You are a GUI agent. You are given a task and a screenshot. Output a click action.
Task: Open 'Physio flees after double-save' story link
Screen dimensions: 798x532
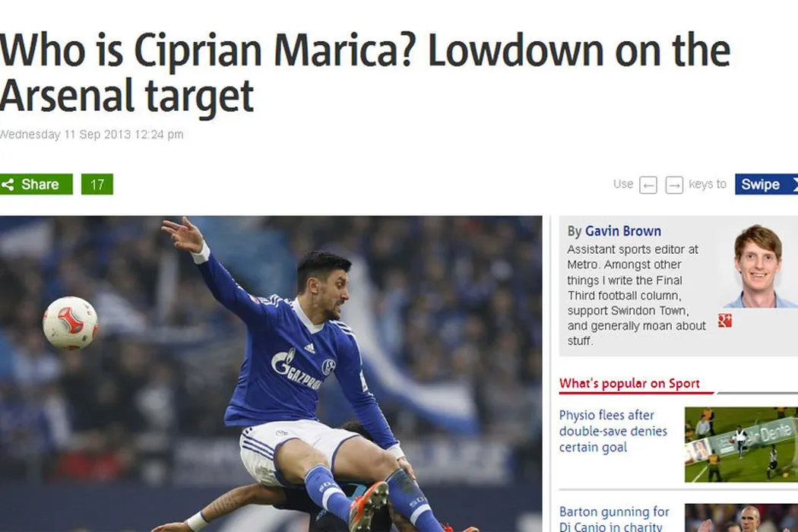tap(613, 431)
